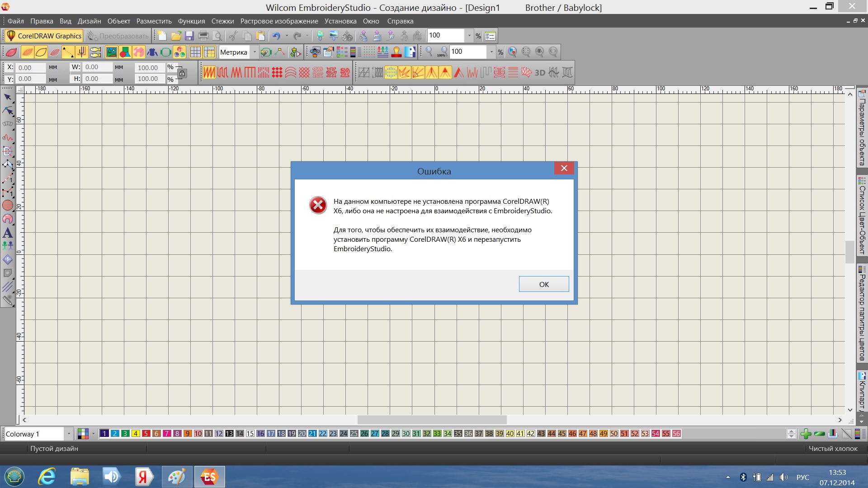Image resolution: width=868 pixels, height=488 pixels.
Task: Expand the Colorway 1 dropdown
Action: 69,434
